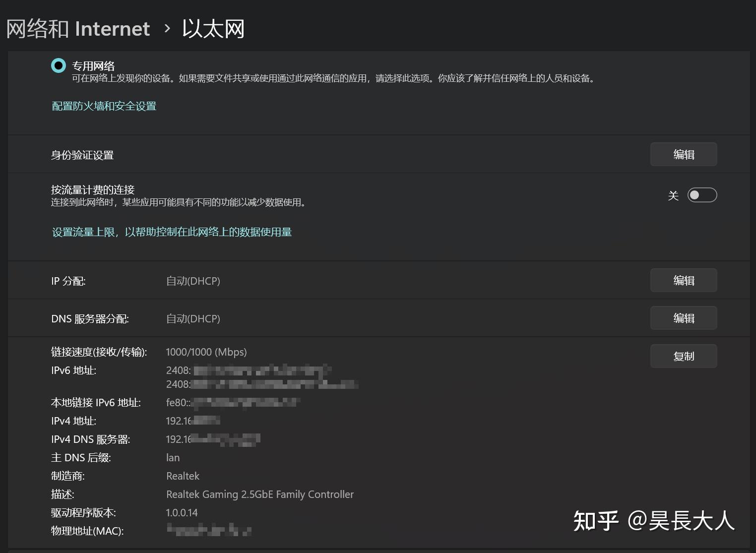
Task: Navigate back via 网络和 Internet breadcrumb
Action: (x=77, y=29)
